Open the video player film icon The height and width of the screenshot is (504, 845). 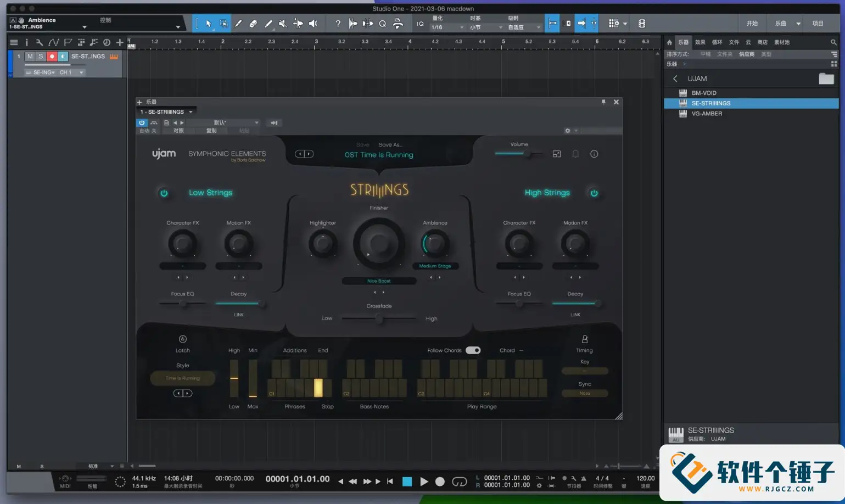[x=642, y=24]
